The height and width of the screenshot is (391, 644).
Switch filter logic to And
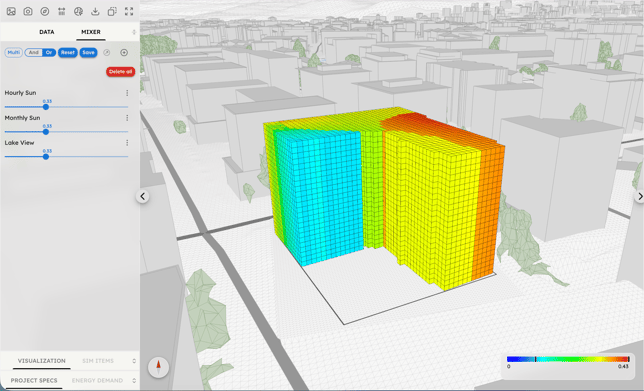pyautogui.click(x=34, y=53)
